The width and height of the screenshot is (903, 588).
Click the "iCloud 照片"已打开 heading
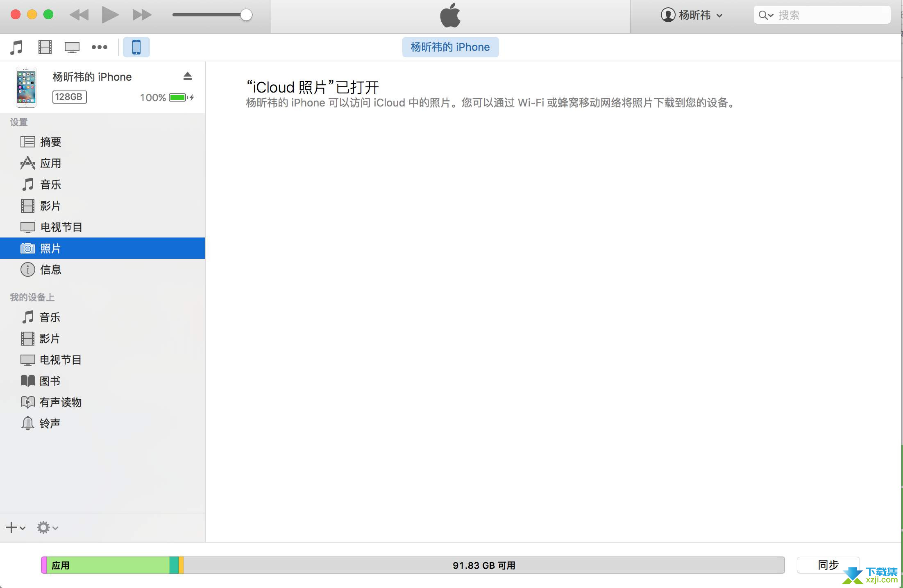coord(313,87)
